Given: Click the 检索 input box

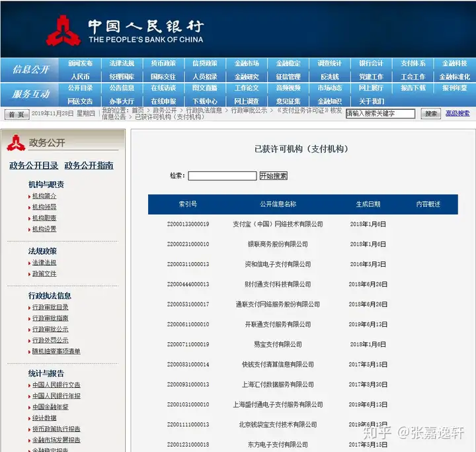Looking at the screenshot, I should pyautogui.click(x=222, y=175).
